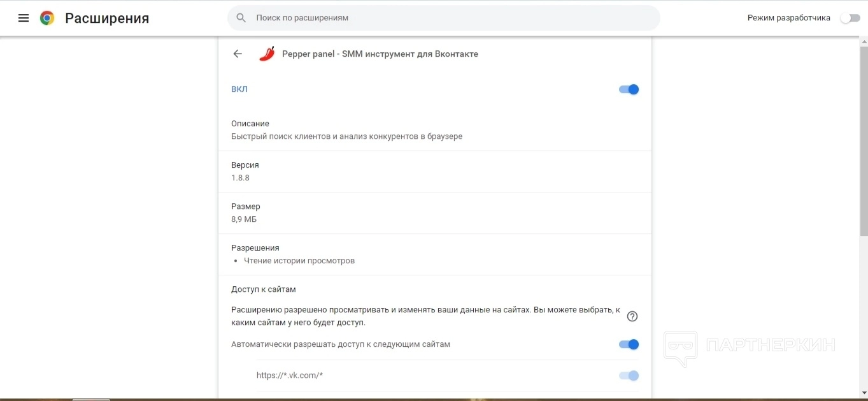Open site access help question icon
This screenshot has height=401, width=868.
[x=632, y=316]
